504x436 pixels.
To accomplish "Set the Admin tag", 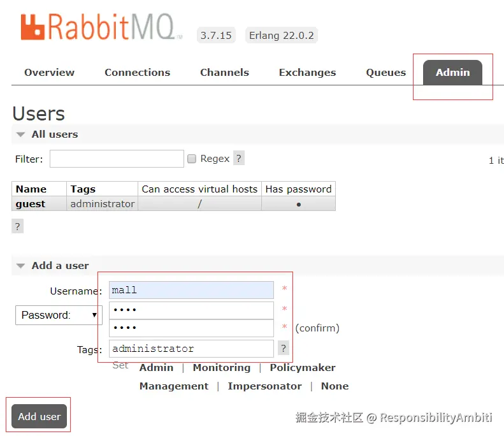I will tap(156, 368).
